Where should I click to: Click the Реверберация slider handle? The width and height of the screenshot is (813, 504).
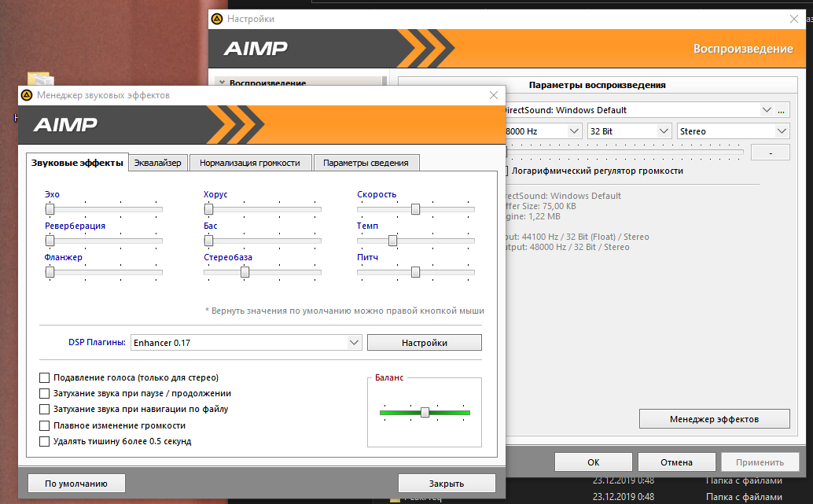click(50, 241)
